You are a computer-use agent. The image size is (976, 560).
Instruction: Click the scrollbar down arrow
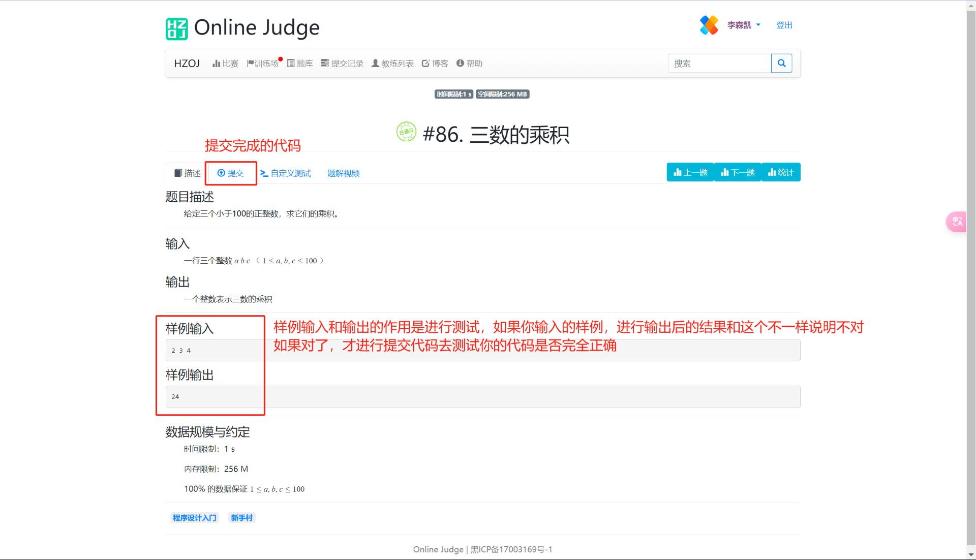(971, 555)
